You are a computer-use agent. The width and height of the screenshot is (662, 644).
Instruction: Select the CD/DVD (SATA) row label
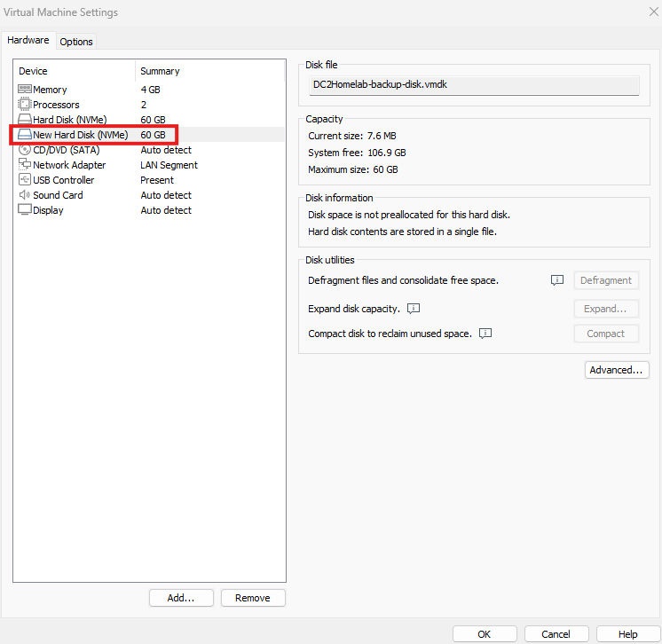67,150
